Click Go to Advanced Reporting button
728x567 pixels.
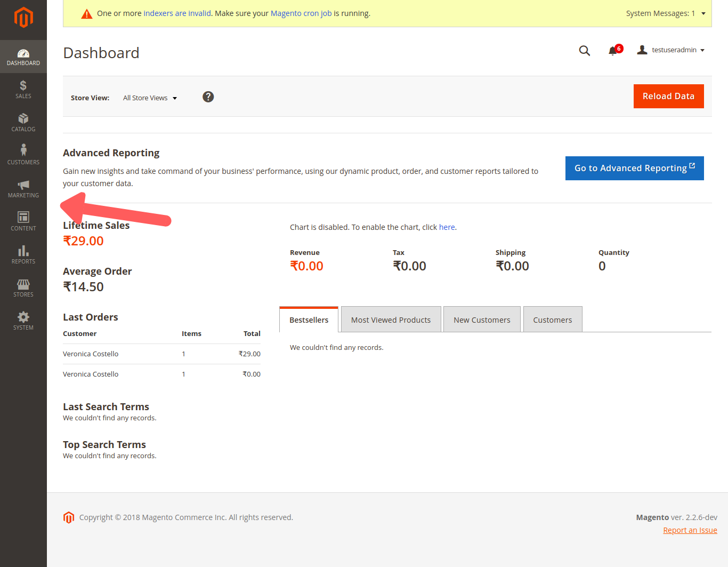(634, 168)
